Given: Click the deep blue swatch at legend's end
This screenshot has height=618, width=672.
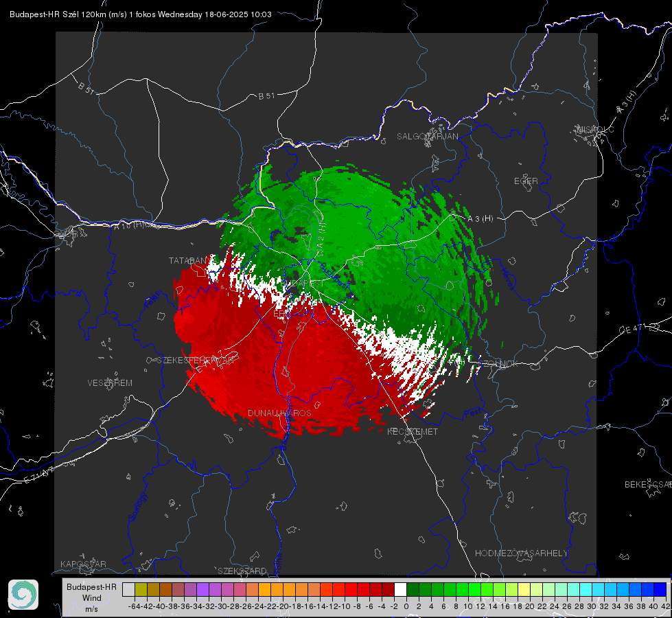Looking at the screenshot, I should click(x=660, y=590).
